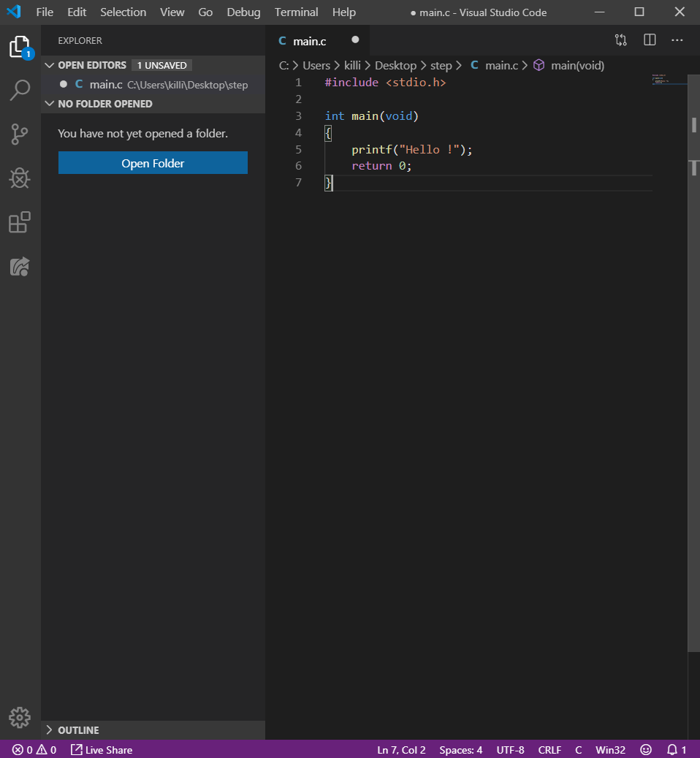Open notifications bell in status bar
700x758 pixels.
click(x=677, y=749)
